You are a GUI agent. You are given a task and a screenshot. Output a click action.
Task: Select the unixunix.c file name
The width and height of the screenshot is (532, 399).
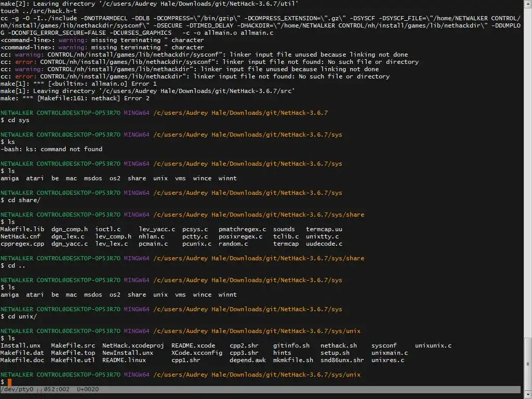(433, 345)
